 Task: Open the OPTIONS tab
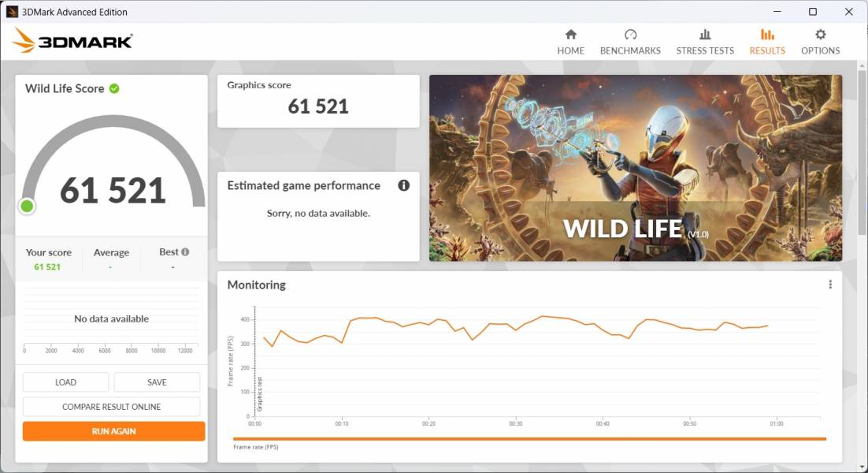(x=821, y=42)
